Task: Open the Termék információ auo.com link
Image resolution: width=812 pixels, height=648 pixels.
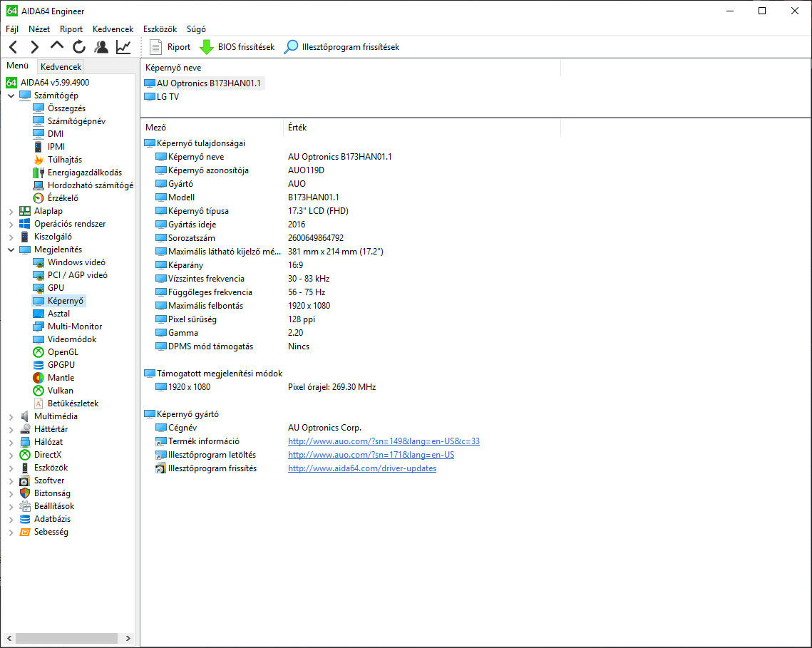Action: [x=384, y=441]
